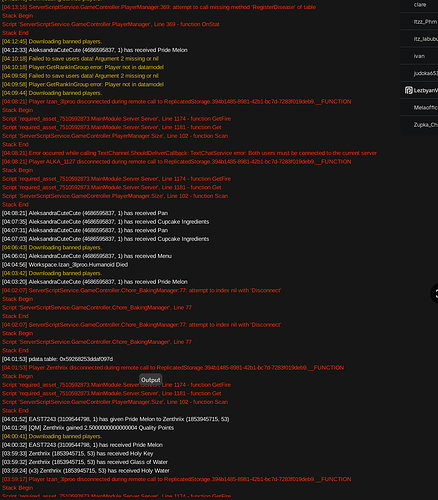
Task: Click the premium icon next to LezbyanW
Action: click(x=409, y=90)
